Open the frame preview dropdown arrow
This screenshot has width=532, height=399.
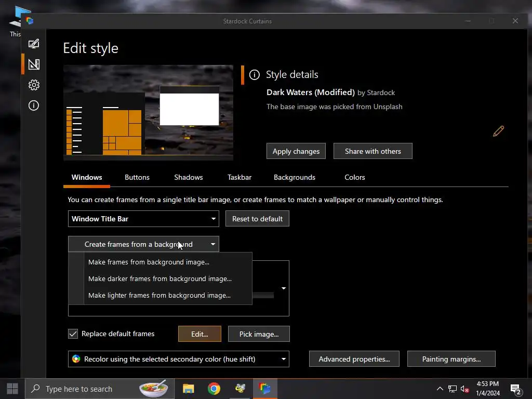tap(284, 288)
